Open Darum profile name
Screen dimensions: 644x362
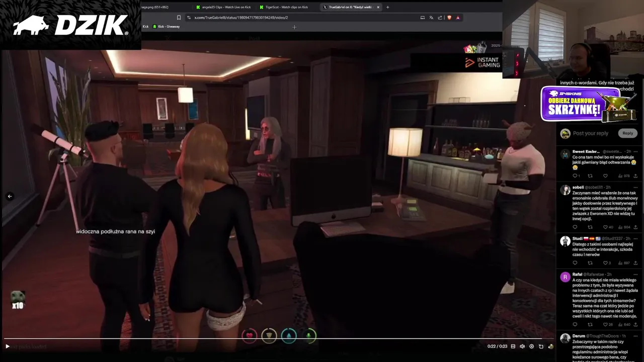coord(579,335)
